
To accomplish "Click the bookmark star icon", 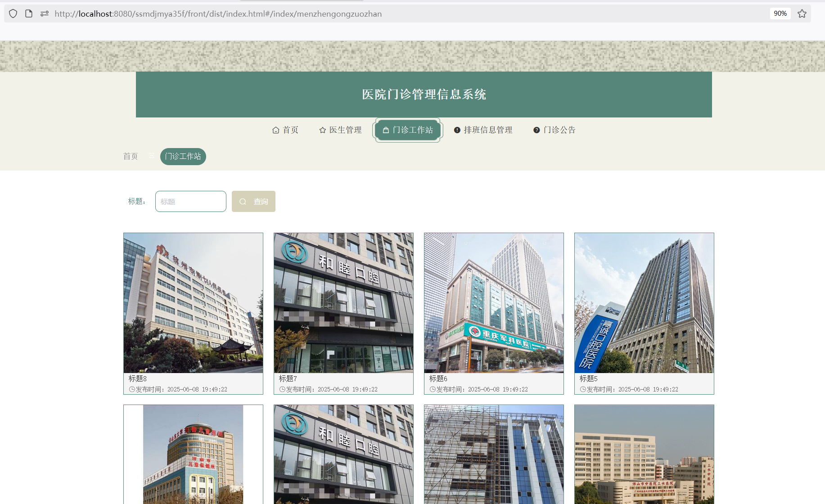I will pos(802,13).
